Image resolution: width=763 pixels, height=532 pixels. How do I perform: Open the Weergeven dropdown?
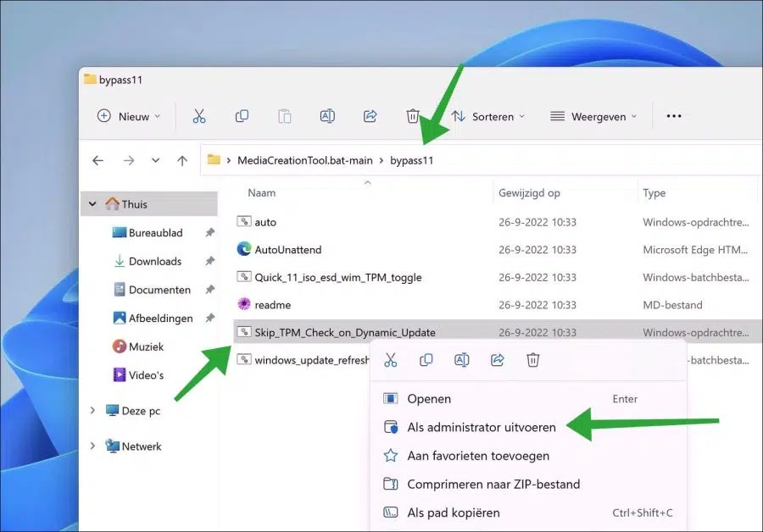(593, 116)
